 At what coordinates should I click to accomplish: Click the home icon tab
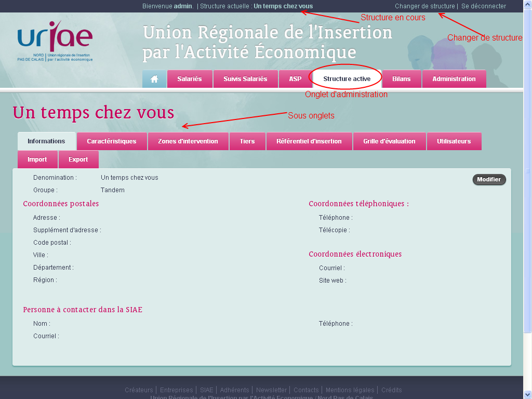[x=154, y=79]
